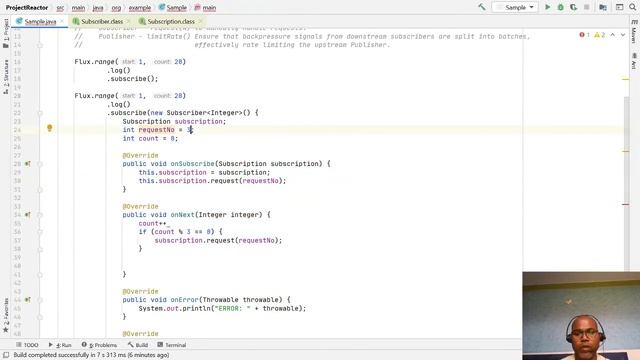
Task: Collapse the comment block fold marker
Action: coord(40,45)
